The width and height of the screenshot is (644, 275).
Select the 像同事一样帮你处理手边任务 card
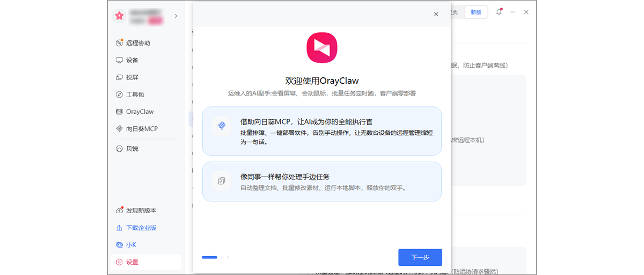point(322,182)
